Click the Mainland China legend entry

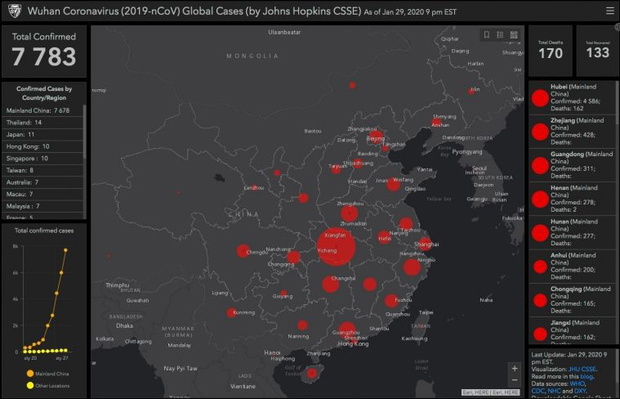(x=47, y=374)
